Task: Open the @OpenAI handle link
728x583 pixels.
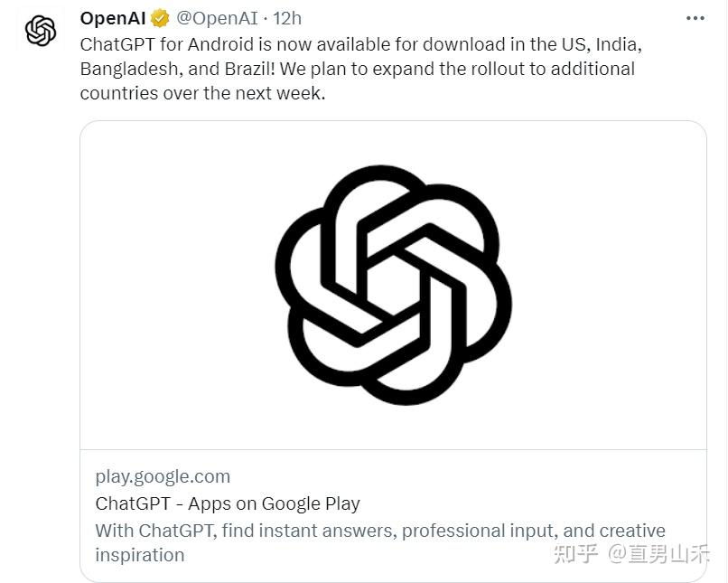Action: 217,19
